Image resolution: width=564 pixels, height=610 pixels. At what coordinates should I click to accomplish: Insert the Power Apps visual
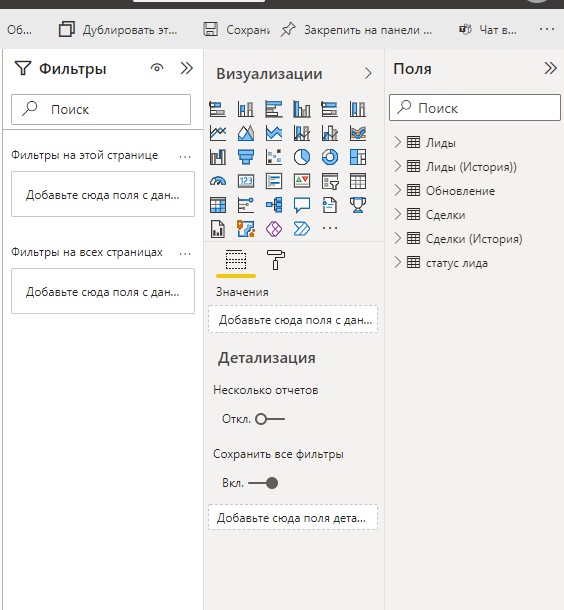274,229
